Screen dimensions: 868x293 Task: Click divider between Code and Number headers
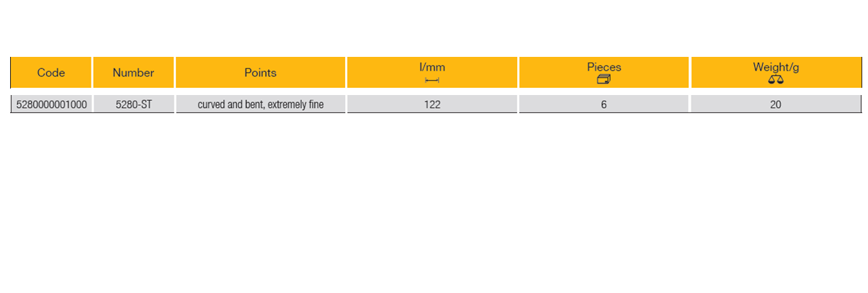(x=92, y=73)
